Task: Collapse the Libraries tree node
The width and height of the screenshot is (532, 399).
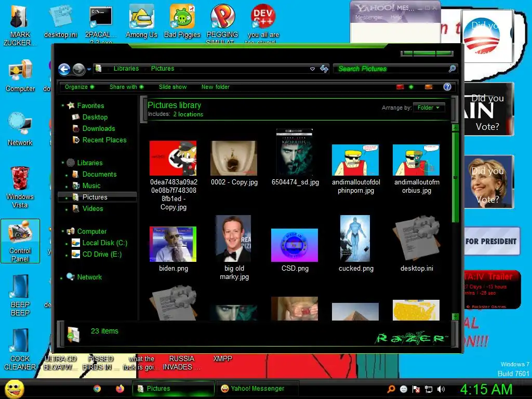Action: 63,163
